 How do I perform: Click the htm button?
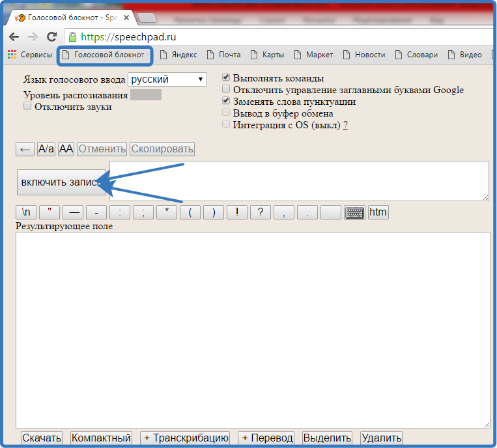[378, 212]
